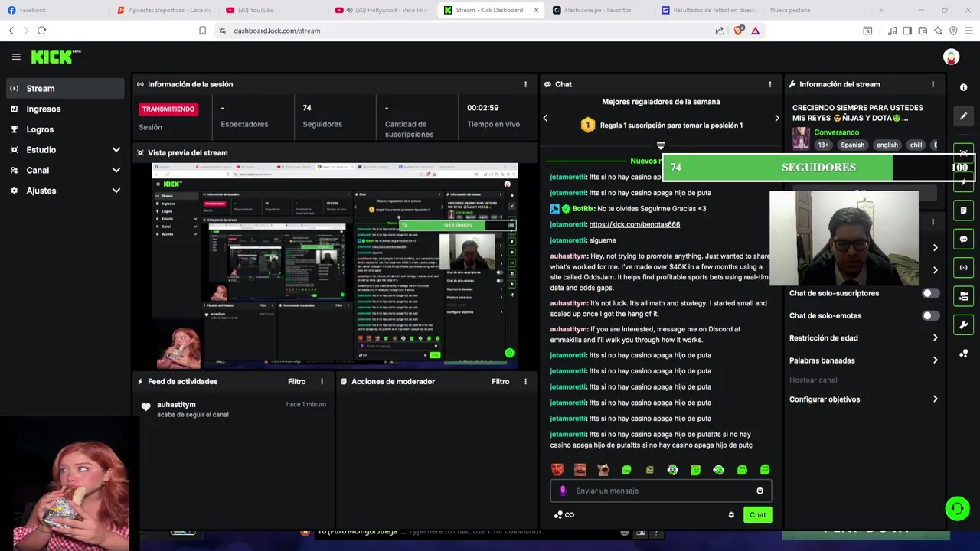Open the Brave wallet icon

(x=923, y=31)
